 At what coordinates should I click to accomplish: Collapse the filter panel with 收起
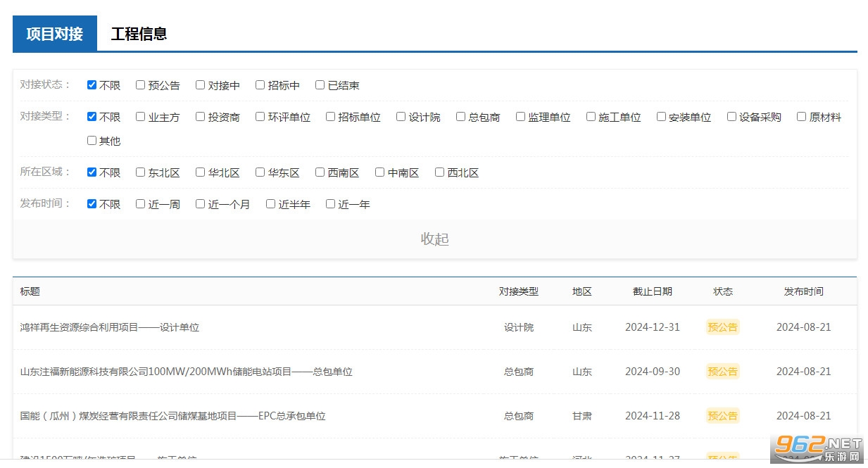(x=434, y=239)
